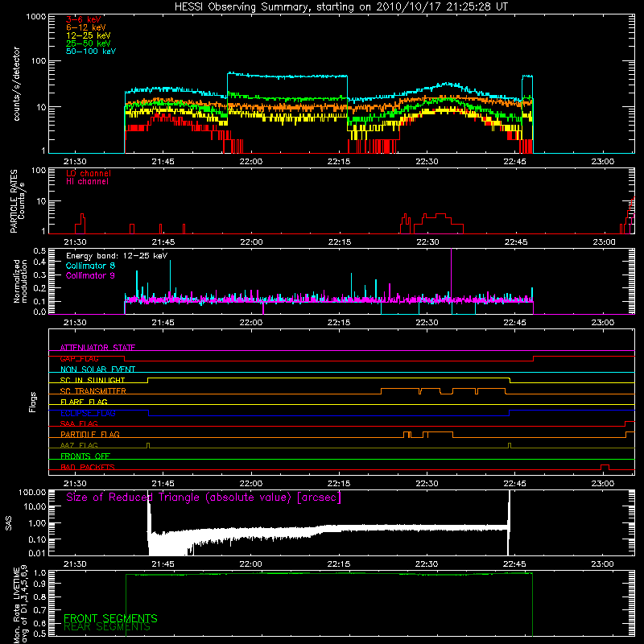Click the FRONTS OFF flag label
This screenshot has width=644, height=644.
coord(85,456)
